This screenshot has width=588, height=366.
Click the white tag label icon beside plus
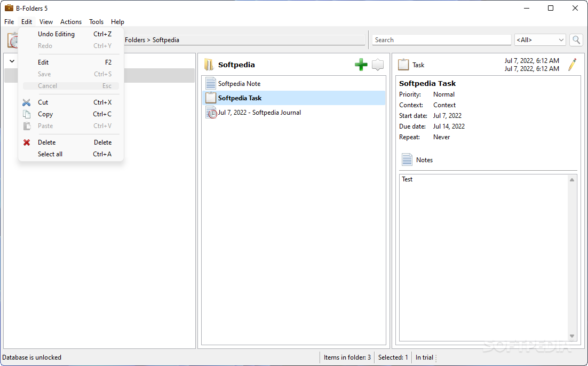pyautogui.click(x=378, y=65)
